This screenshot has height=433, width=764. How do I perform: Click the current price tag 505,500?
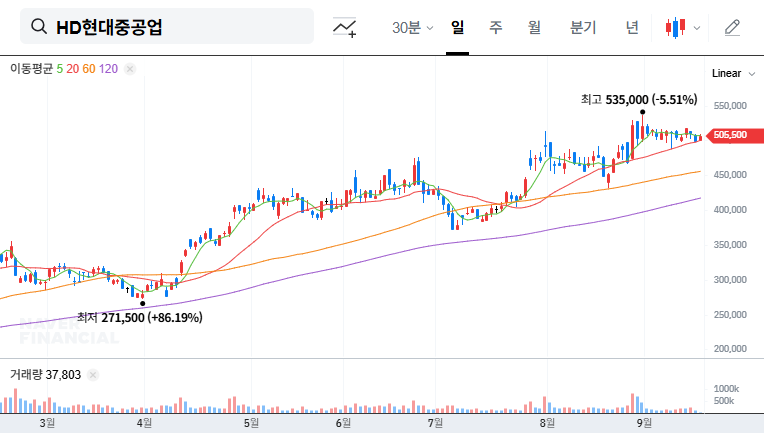(735, 135)
